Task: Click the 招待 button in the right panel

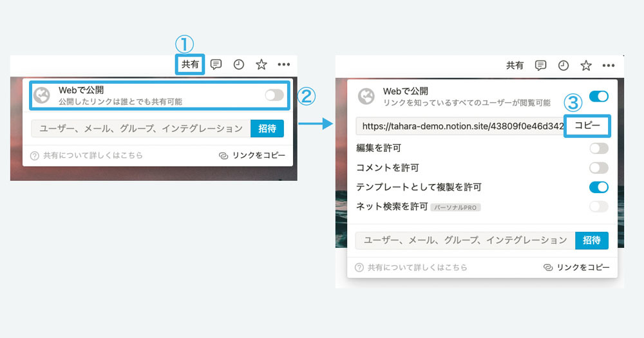Action: point(592,240)
